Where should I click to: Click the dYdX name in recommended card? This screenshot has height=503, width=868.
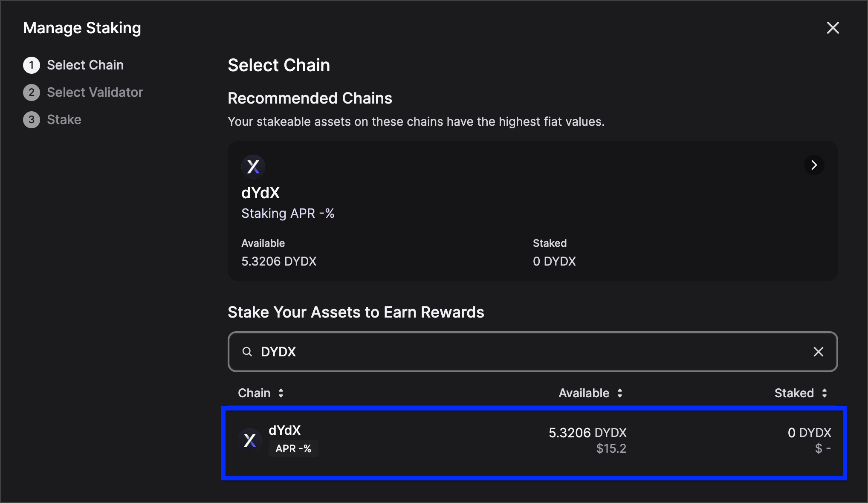(x=260, y=193)
